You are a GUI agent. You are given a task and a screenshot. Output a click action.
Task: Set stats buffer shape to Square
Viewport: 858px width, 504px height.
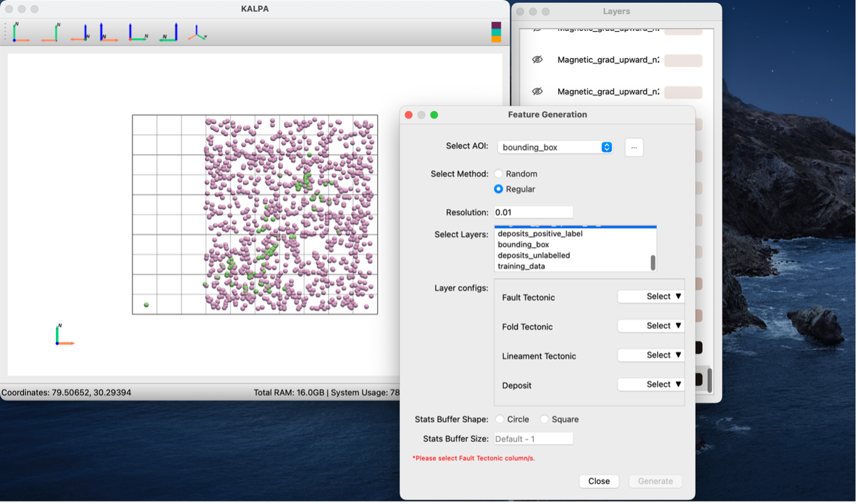[544, 420]
